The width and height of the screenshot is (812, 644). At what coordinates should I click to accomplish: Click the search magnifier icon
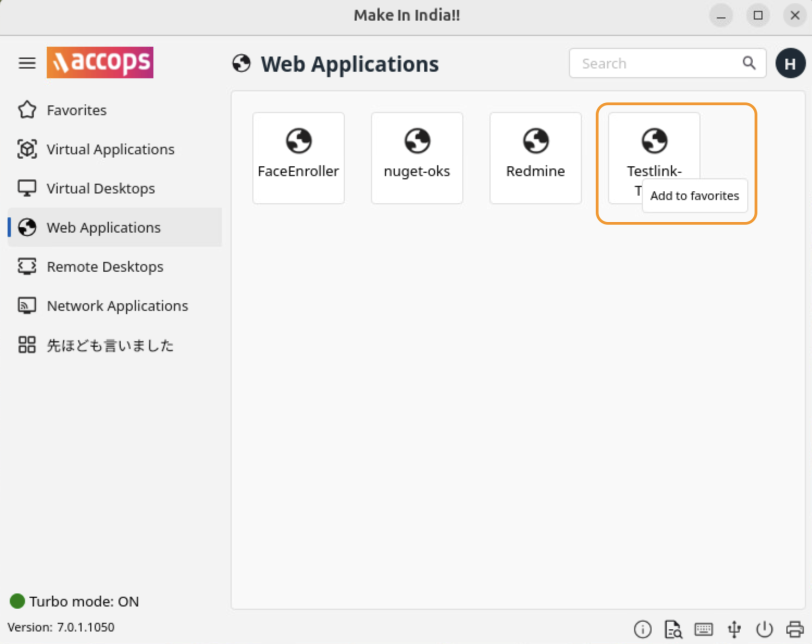point(749,63)
